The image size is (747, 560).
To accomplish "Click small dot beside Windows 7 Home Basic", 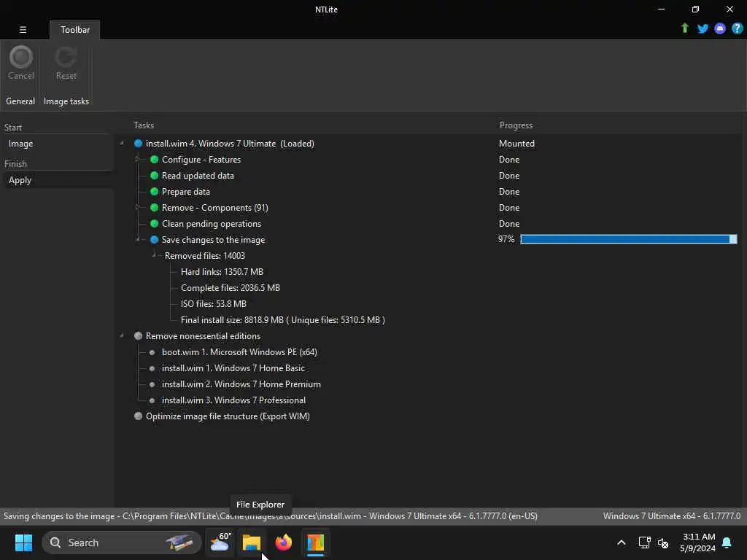I will (152, 368).
